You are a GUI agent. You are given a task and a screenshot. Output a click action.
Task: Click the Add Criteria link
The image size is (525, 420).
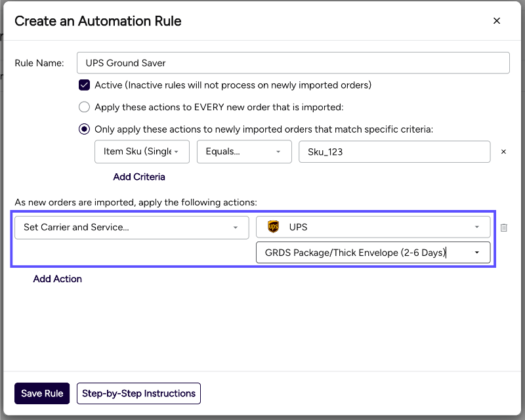click(x=139, y=177)
